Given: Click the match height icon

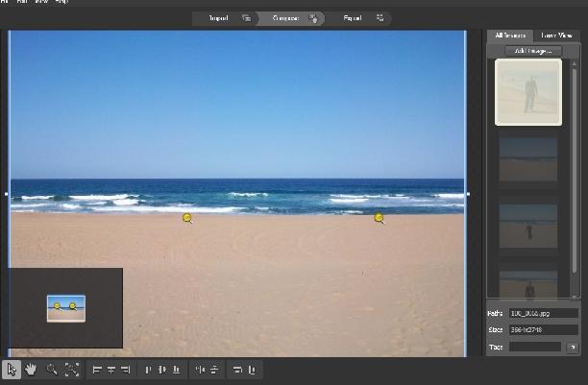Looking at the screenshot, I should click(x=252, y=370).
